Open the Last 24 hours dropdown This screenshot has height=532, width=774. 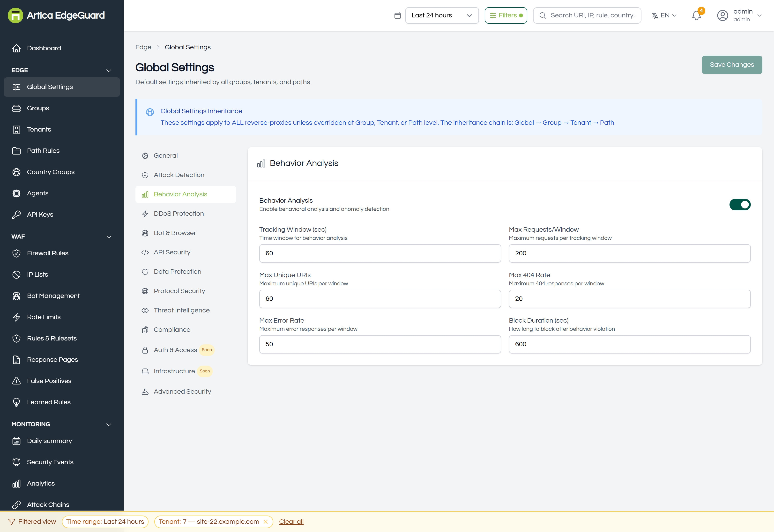[442, 15]
